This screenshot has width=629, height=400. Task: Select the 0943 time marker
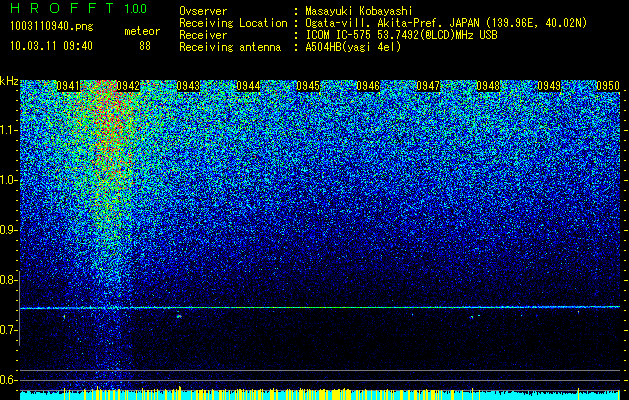pos(188,86)
